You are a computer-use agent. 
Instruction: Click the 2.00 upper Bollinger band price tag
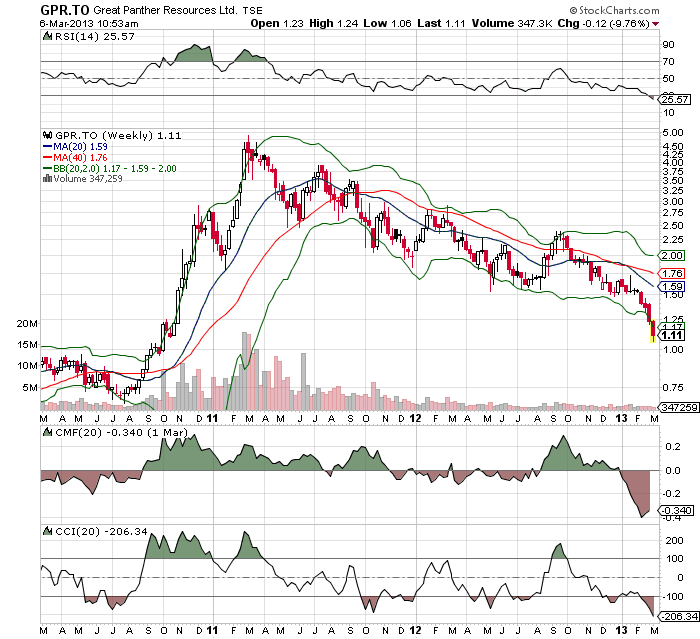672,255
